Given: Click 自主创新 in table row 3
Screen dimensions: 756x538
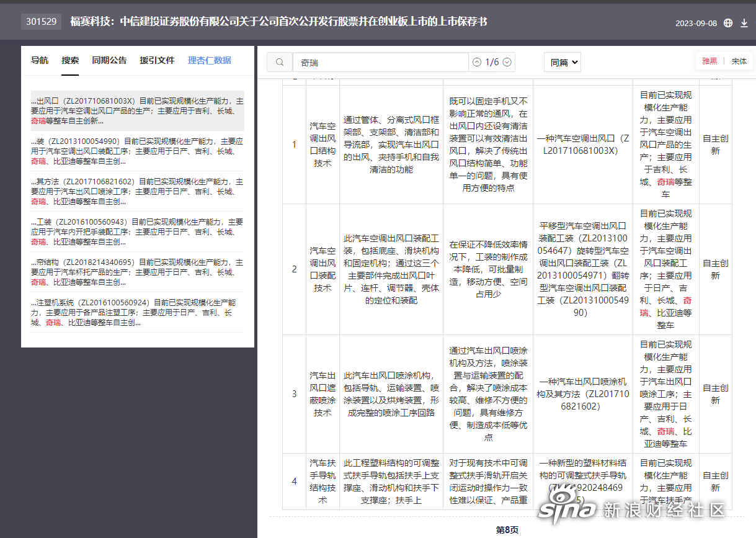Looking at the screenshot, I should click(x=715, y=394).
